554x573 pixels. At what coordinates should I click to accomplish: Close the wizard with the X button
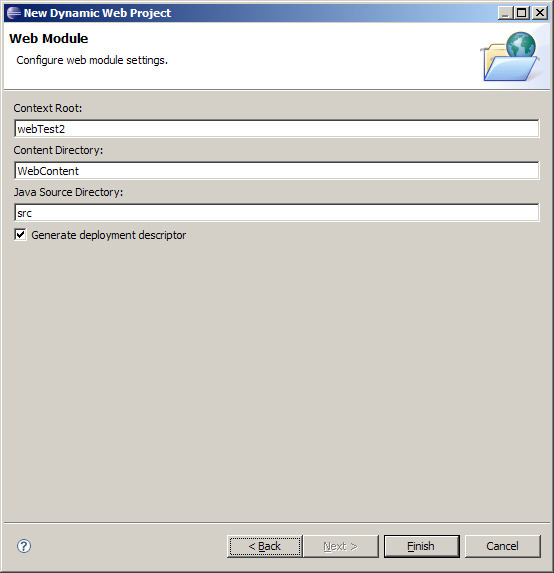point(540,13)
